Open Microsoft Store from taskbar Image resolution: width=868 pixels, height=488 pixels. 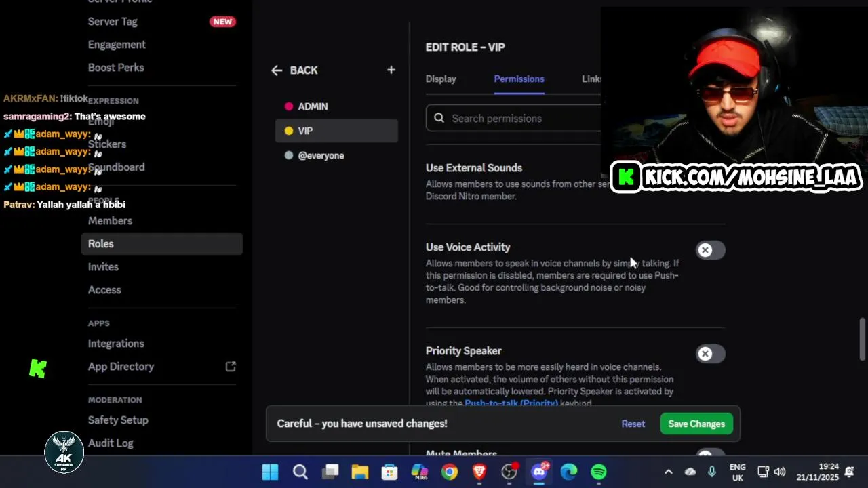click(x=390, y=472)
